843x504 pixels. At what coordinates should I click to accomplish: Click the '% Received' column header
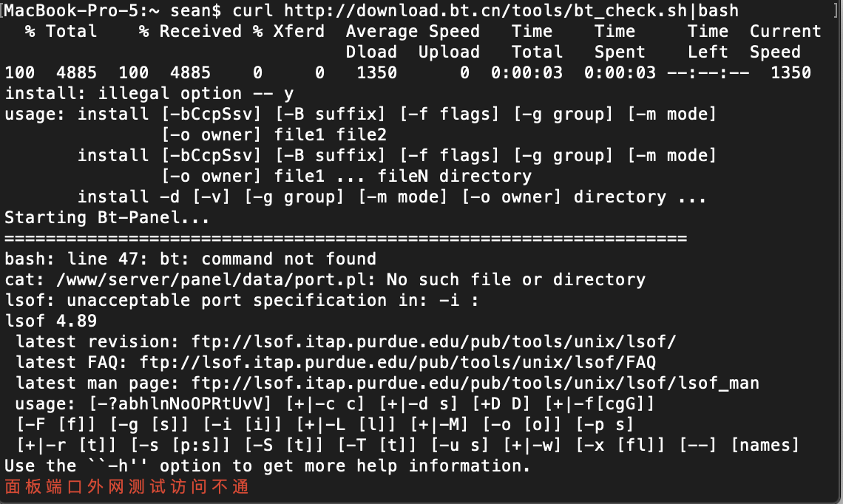click(190, 32)
